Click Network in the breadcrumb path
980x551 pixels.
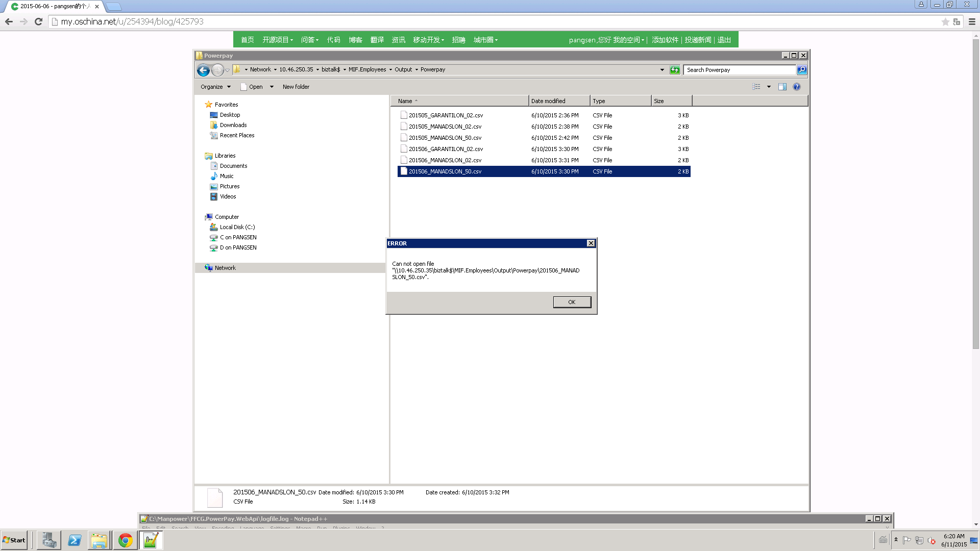coord(260,69)
